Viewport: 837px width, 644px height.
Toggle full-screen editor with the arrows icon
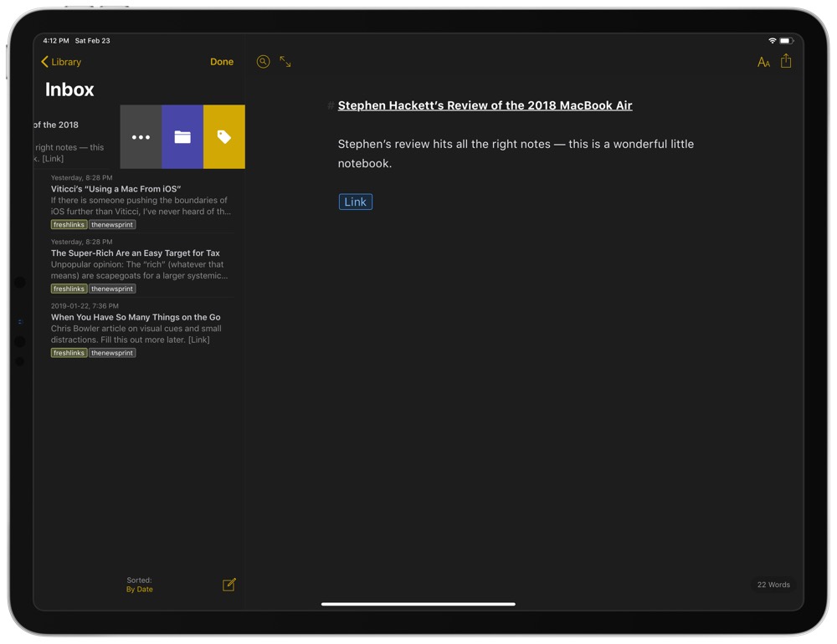click(285, 62)
